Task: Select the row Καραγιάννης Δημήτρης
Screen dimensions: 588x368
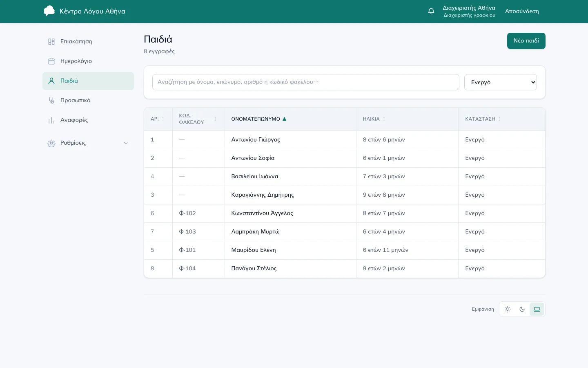Action: [x=345, y=195]
